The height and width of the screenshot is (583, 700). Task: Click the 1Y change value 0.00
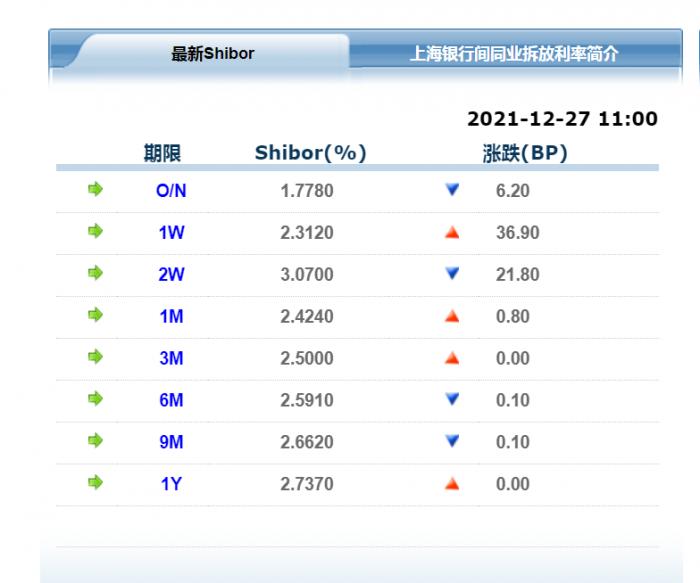pyautogui.click(x=512, y=484)
